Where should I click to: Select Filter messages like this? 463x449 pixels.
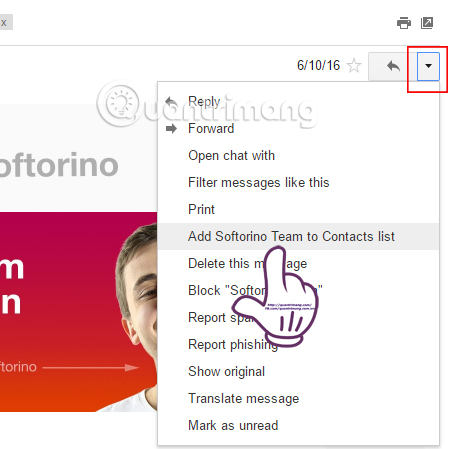[298, 182]
